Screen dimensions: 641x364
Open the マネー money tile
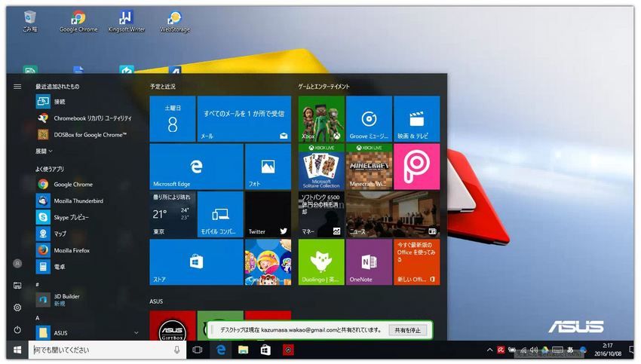321,215
